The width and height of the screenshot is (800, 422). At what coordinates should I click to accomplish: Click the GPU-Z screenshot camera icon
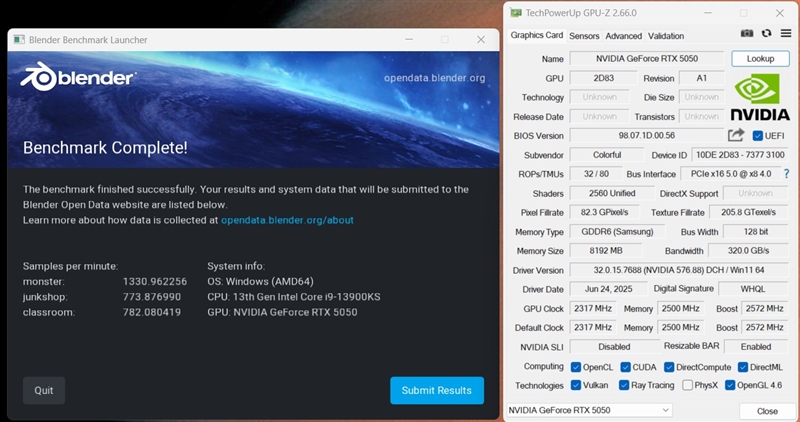(x=747, y=33)
